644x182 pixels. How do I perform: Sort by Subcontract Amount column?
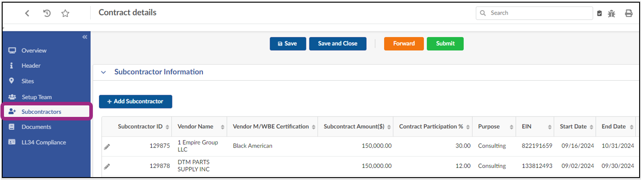(x=389, y=127)
